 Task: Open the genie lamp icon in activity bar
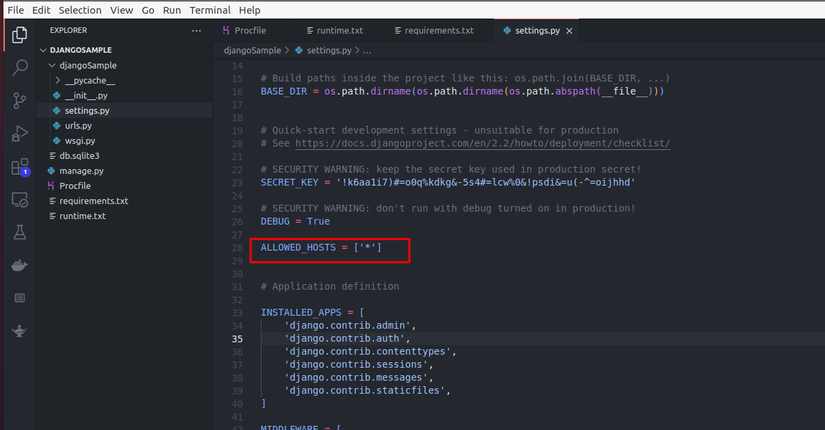click(x=19, y=331)
